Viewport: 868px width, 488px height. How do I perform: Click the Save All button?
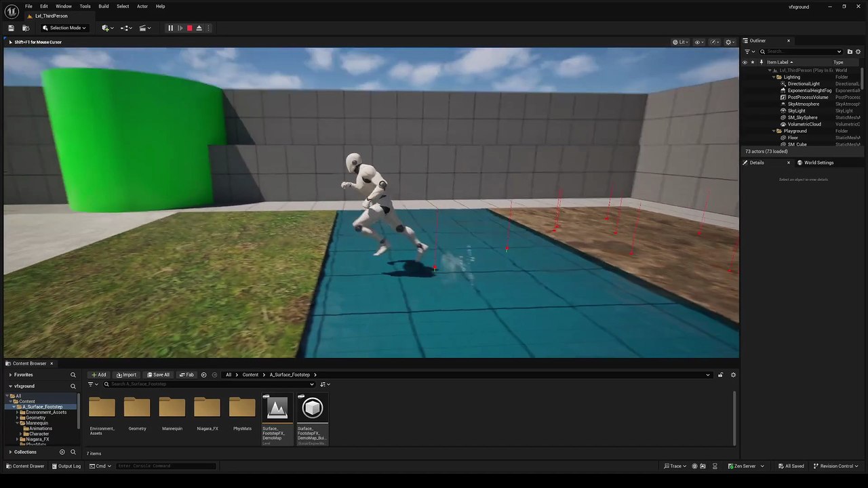tap(159, 375)
